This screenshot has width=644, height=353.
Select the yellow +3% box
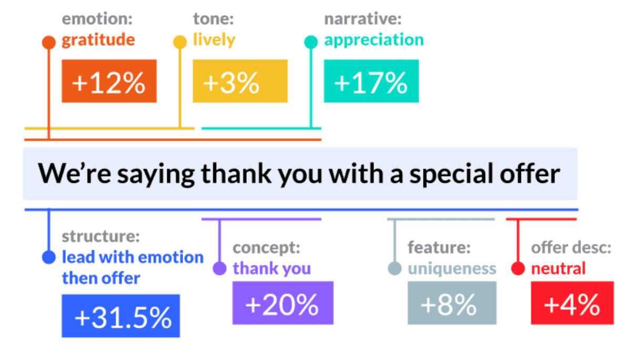[240, 81]
